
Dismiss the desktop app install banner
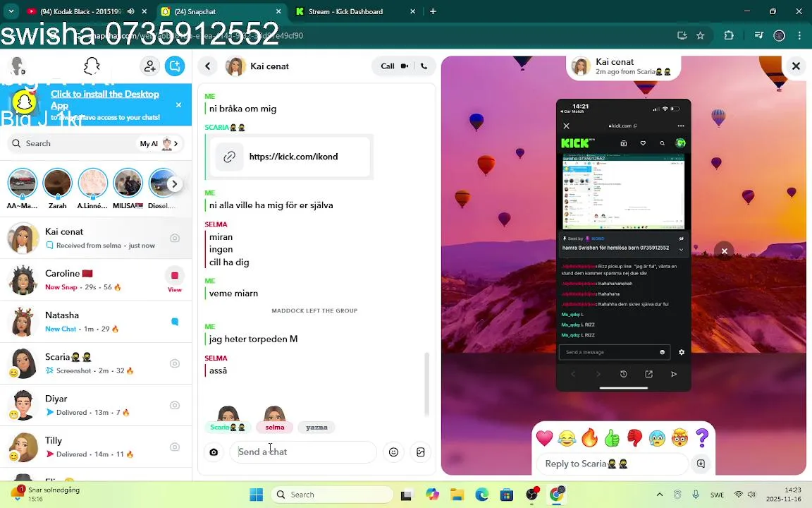coord(178,104)
